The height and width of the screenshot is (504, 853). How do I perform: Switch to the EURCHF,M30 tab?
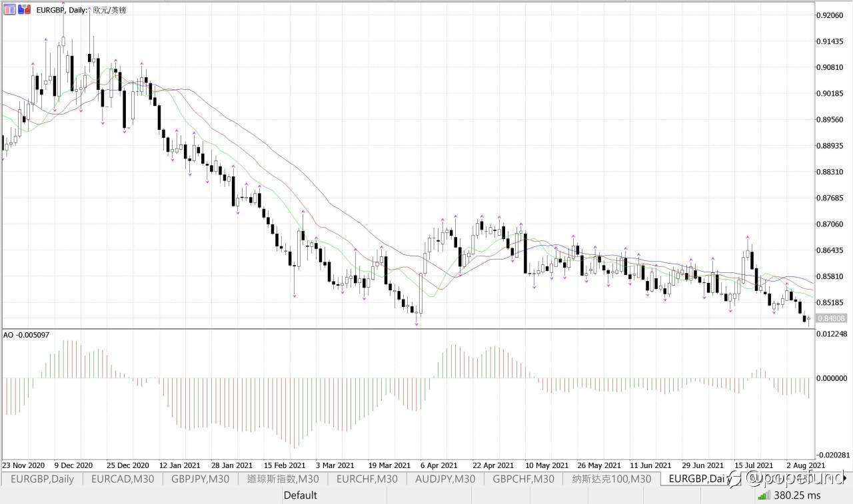pyautogui.click(x=367, y=479)
